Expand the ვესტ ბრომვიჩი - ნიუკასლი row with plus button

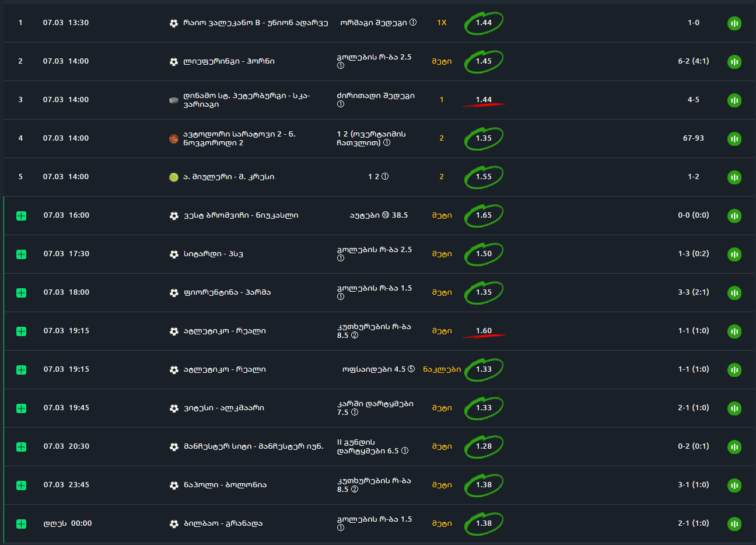pos(22,216)
